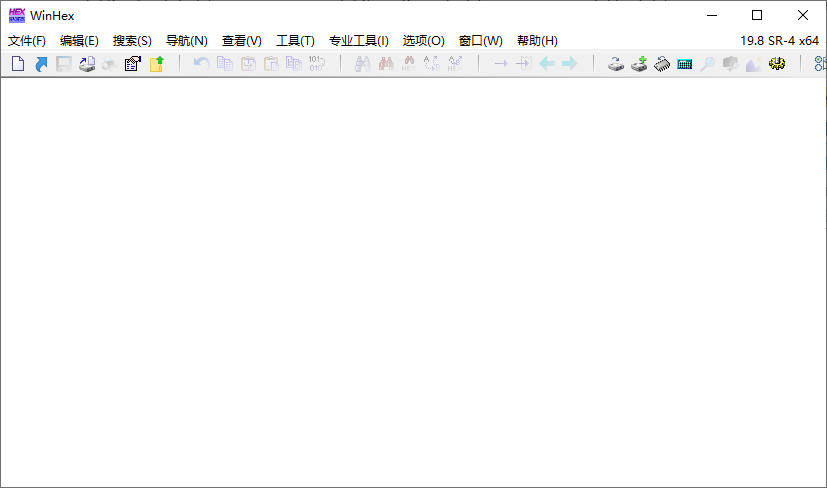Open the 选项(O) menu
Screen dimensions: 827x488
[x=423, y=41]
